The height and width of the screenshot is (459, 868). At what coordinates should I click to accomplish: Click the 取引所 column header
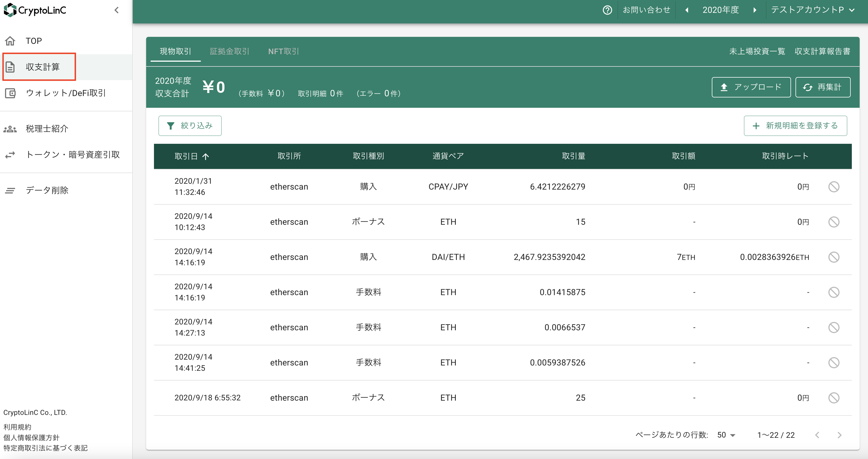[x=289, y=156]
